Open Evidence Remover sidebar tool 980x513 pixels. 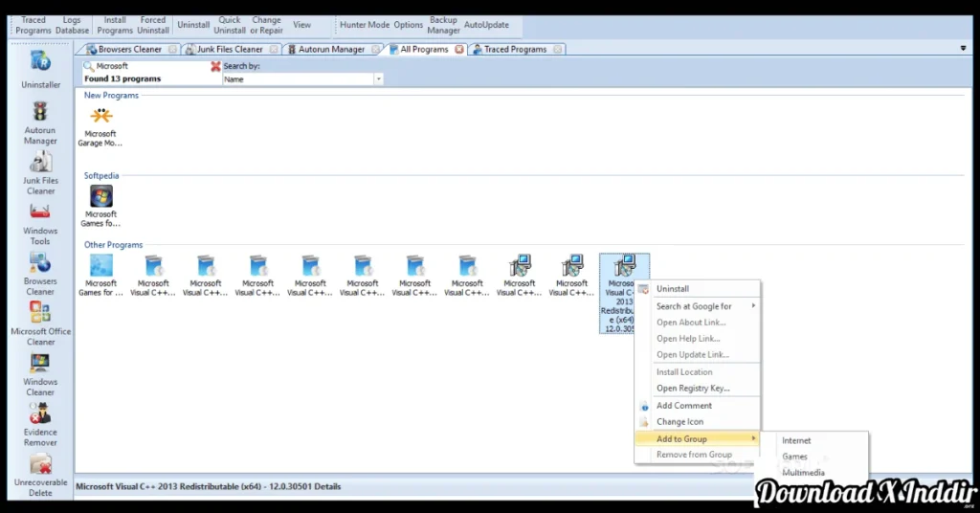[40, 425]
